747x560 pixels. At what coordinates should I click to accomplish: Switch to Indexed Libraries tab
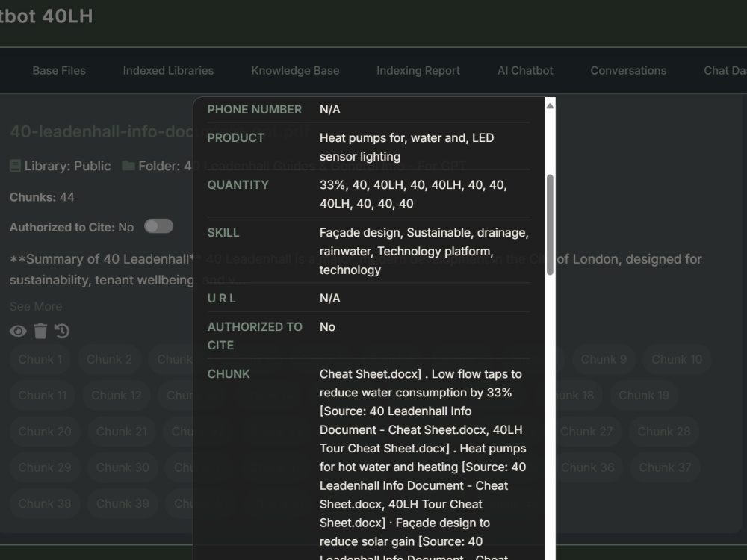click(168, 70)
